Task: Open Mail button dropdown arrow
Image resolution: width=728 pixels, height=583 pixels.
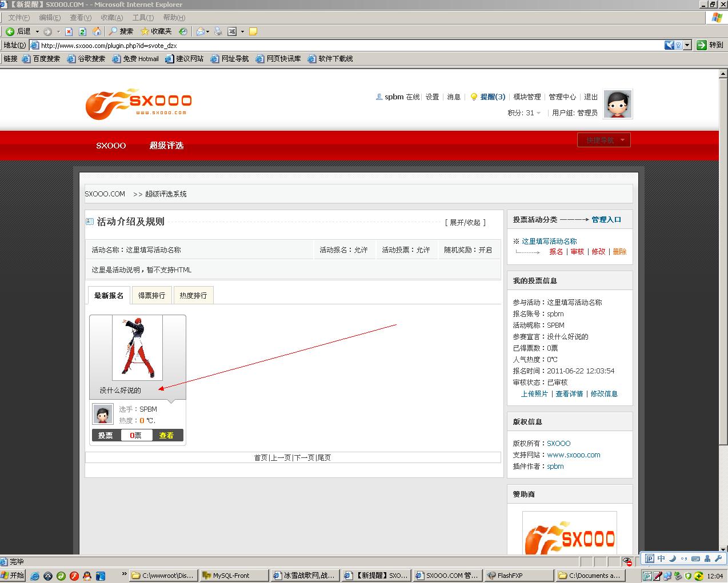Action: 208,31
